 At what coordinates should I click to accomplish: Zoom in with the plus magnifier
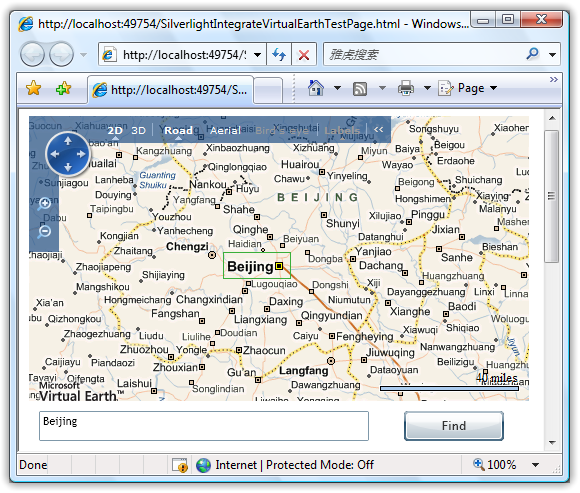pos(44,204)
